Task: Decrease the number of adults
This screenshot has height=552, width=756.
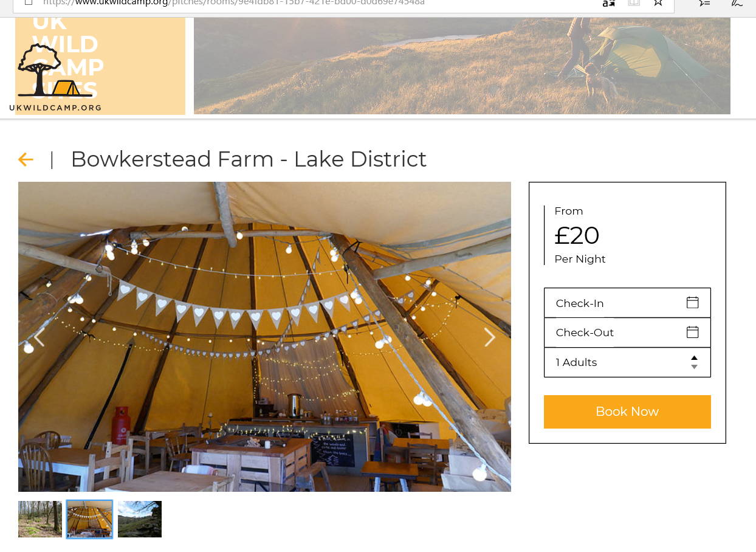Action: (x=694, y=367)
